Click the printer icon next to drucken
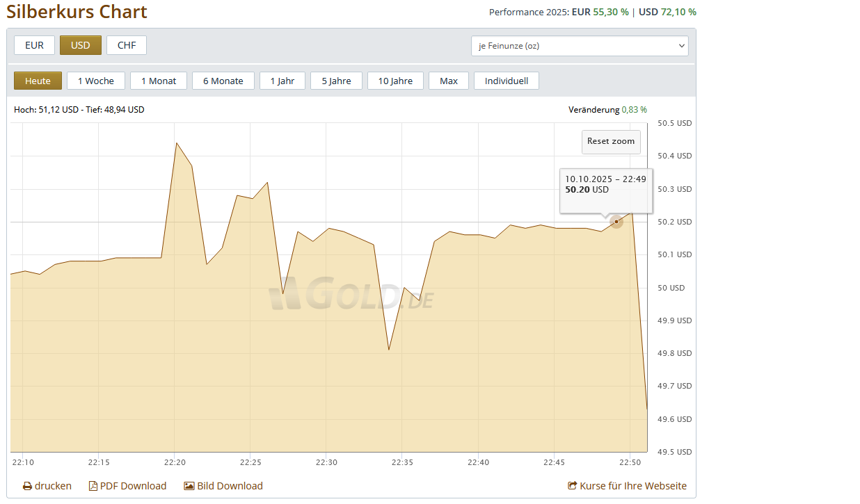Viewport: 860px width, 504px height. 27,487
